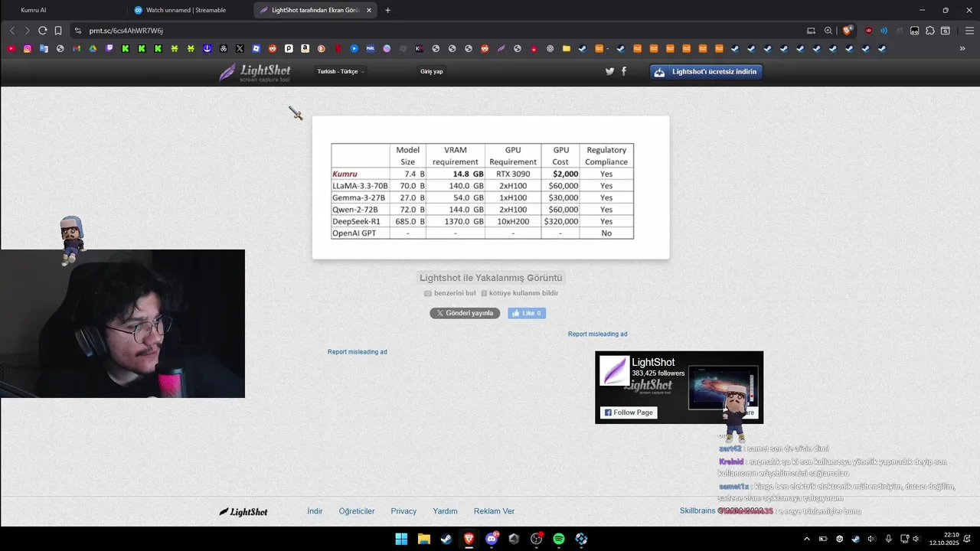
Task: Close the LightShot browser tab
Action: [369, 10]
